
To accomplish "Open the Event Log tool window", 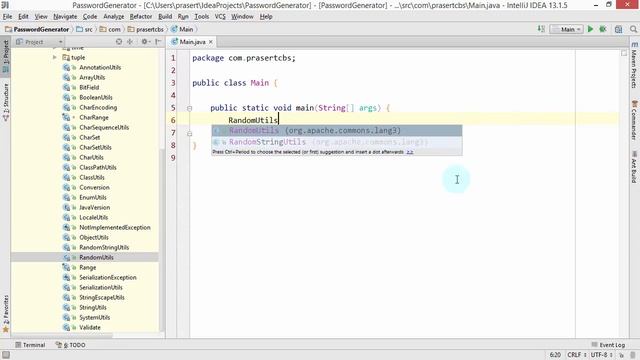I will tap(608, 345).
